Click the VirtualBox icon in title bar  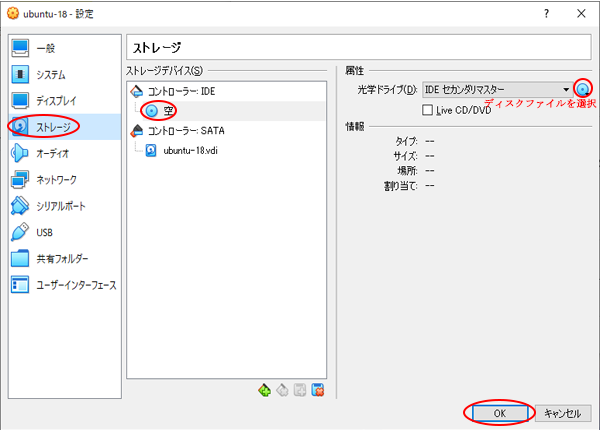(13, 14)
